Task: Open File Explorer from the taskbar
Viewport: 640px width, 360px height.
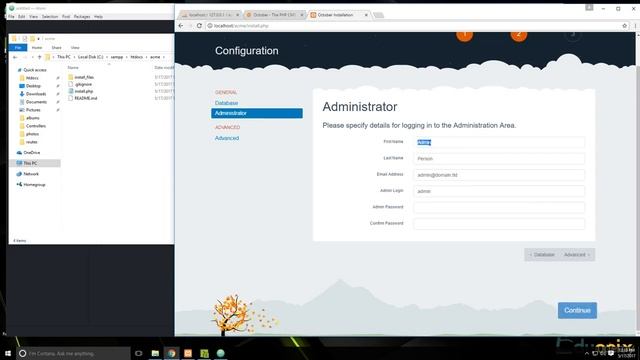Action: [155, 353]
